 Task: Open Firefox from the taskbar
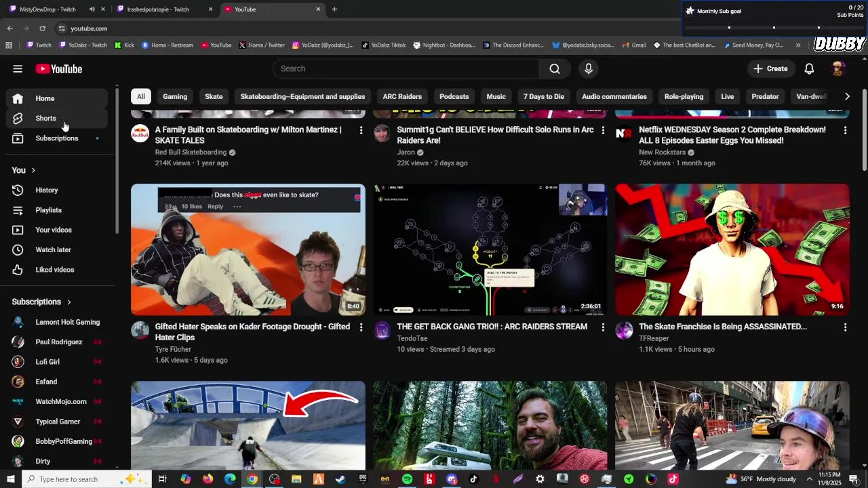(x=208, y=479)
